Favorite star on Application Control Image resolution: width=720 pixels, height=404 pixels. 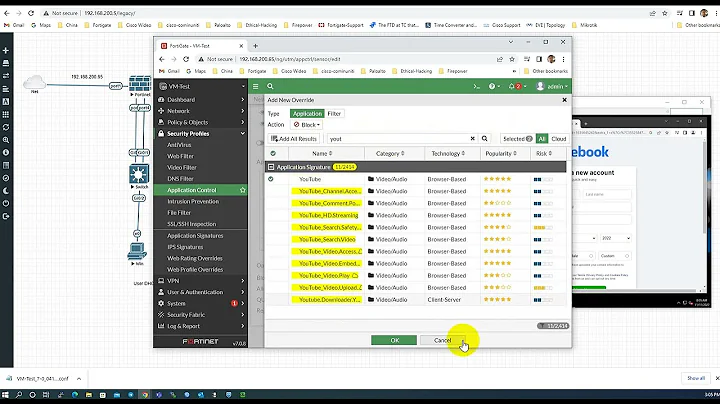pos(242,190)
